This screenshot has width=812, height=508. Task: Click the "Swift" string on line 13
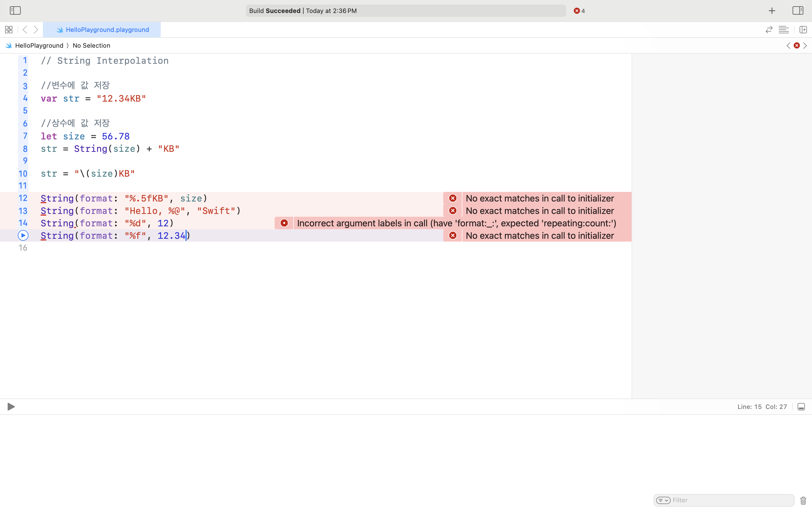point(216,211)
